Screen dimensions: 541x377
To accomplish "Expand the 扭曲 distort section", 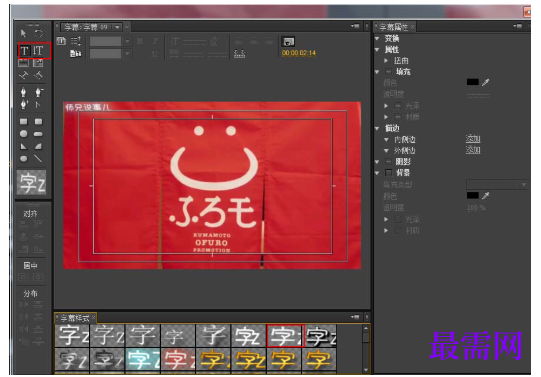I will coord(386,60).
